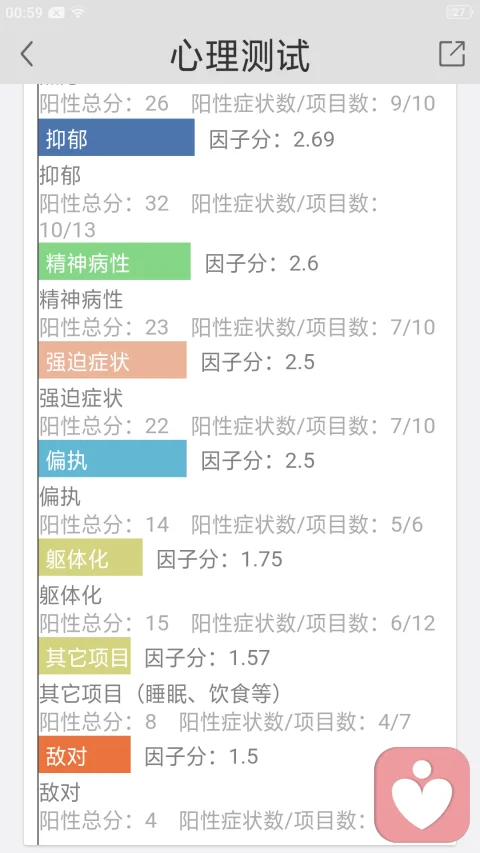Tap the 其它项目 factor bar
The width and height of the screenshot is (480, 853).
point(84,656)
